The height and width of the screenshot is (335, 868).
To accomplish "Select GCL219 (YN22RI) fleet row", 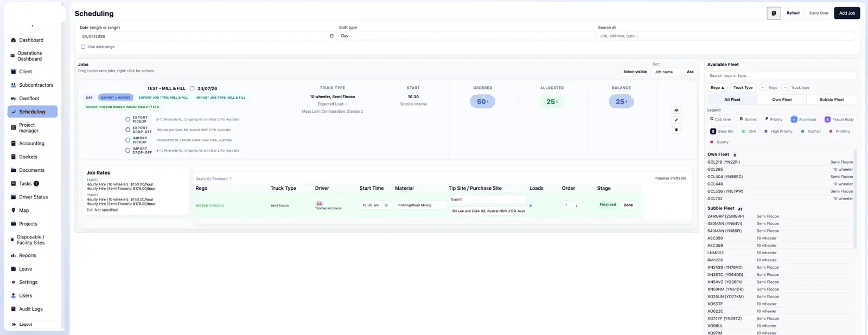I will (780, 162).
